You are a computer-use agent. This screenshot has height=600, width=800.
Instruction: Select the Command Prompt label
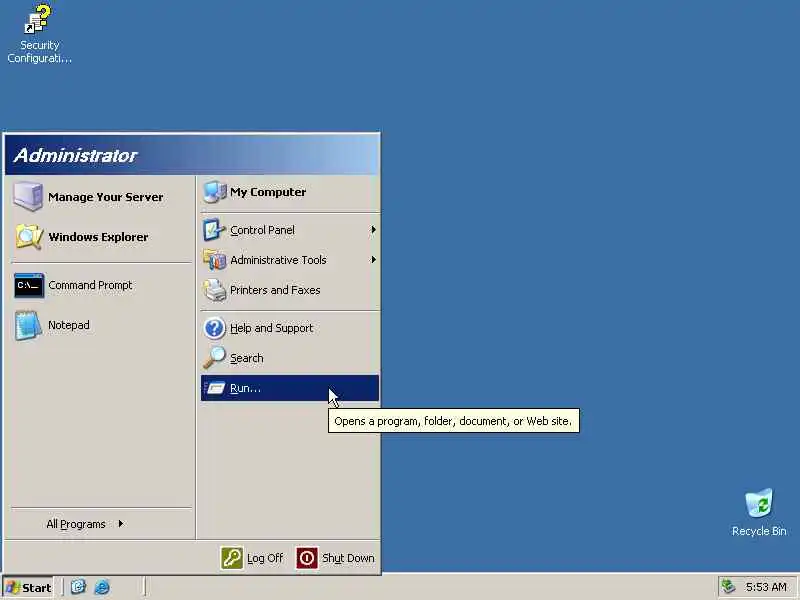pos(90,285)
